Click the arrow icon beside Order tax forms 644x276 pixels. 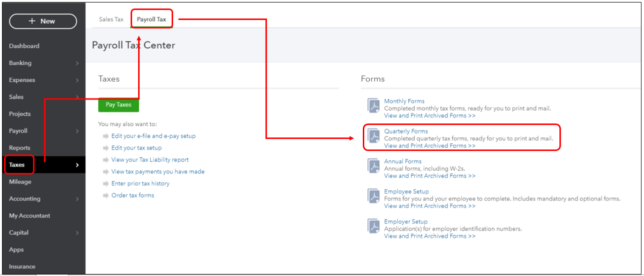[106, 195]
